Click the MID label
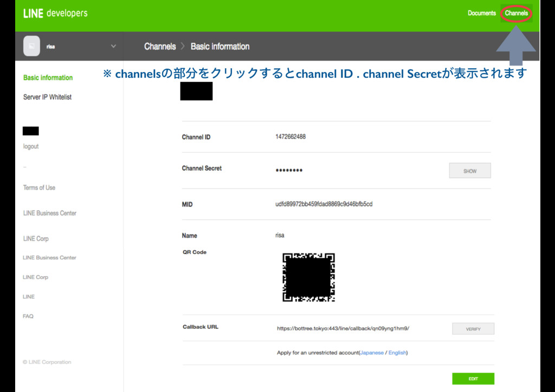The width and height of the screenshot is (555, 392). 187,204
